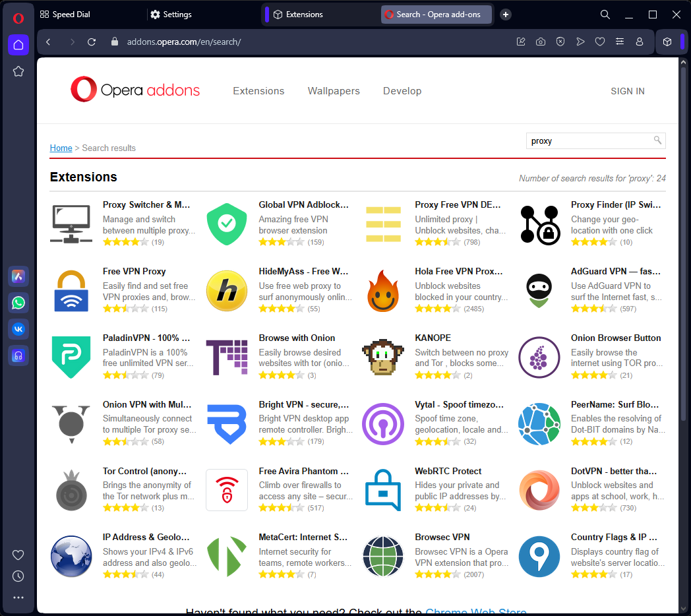The image size is (691, 616).
Task: Search tabs with the magnifier icon
Action: pyautogui.click(x=605, y=15)
